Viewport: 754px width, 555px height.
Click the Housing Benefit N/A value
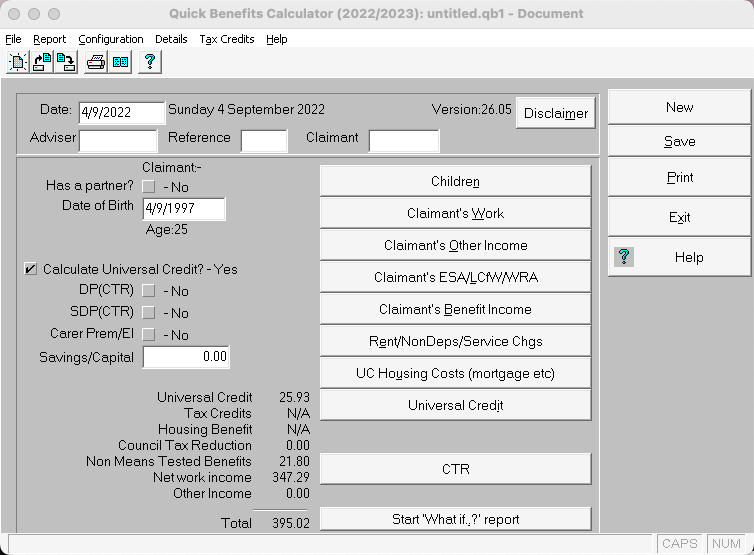(298, 429)
